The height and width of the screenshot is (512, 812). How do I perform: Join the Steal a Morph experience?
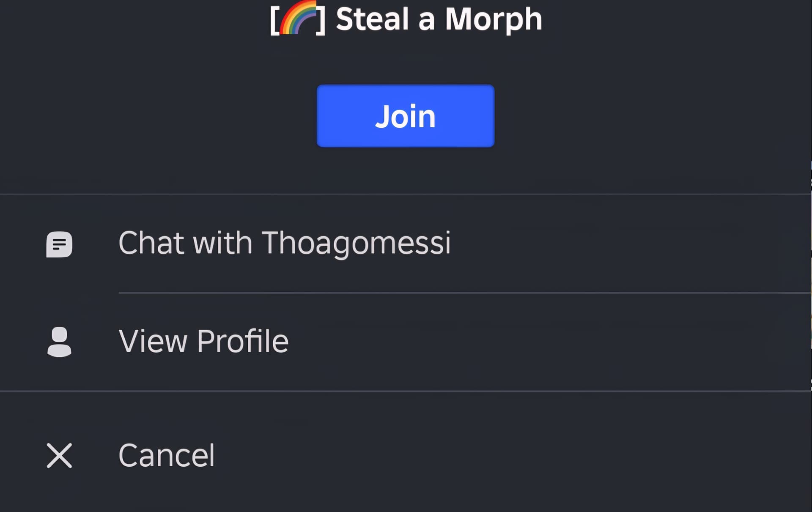406,116
